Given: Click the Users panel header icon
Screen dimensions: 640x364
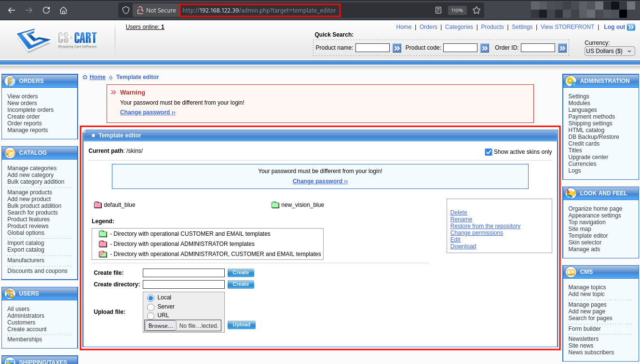Looking at the screenshot, I should pyautogui.click(x=10, y=294).
